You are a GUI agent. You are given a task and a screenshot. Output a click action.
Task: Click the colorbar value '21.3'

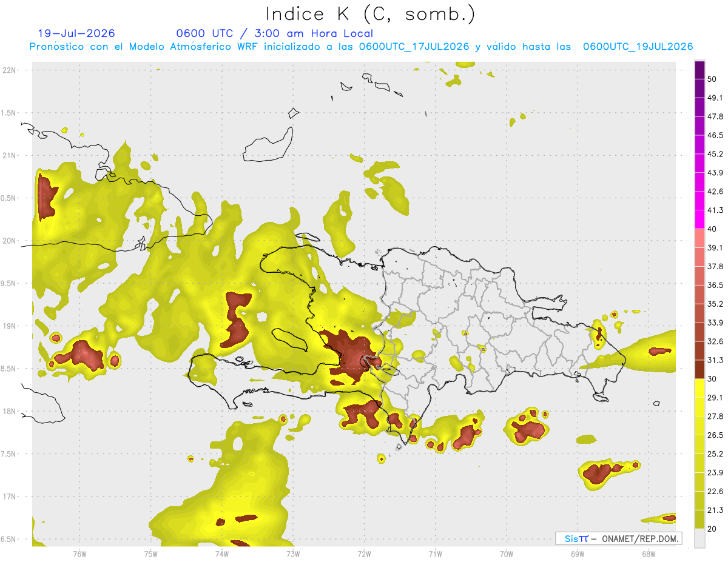[715, 510]
